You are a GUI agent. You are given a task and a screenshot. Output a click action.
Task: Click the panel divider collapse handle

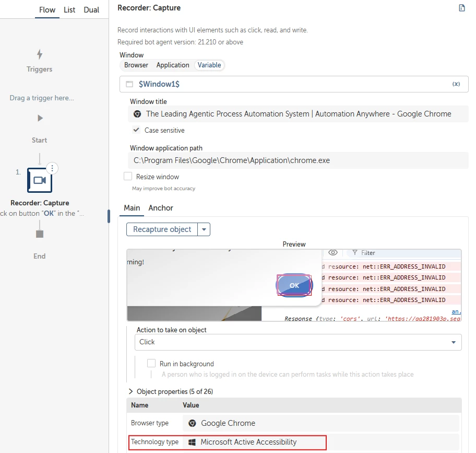point(109,216)
